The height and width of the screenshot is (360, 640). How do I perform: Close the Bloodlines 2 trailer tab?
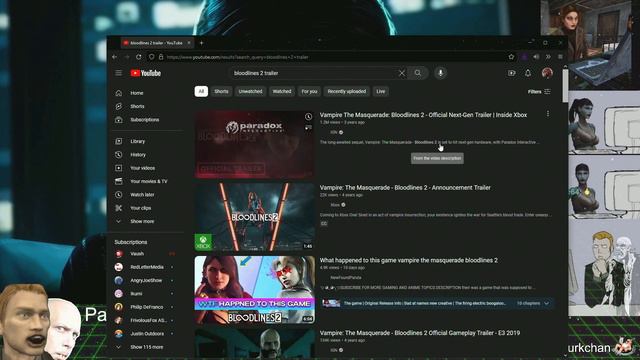tap(189, 43)
